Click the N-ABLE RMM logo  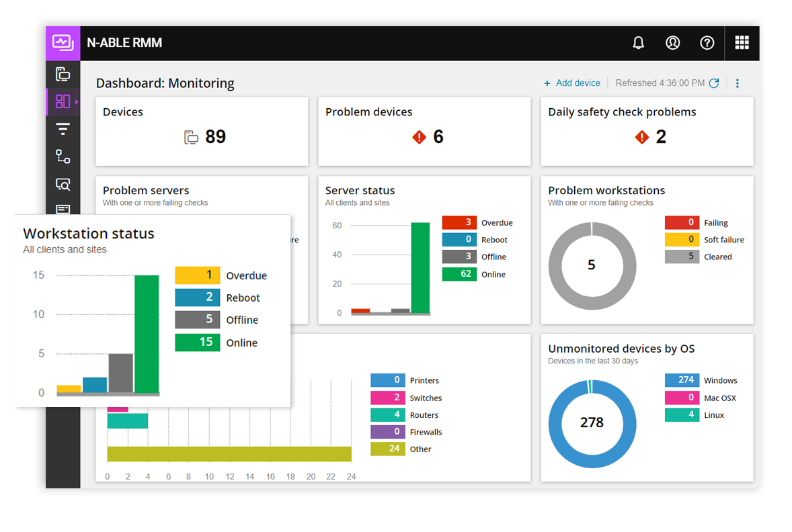[62, 42]
